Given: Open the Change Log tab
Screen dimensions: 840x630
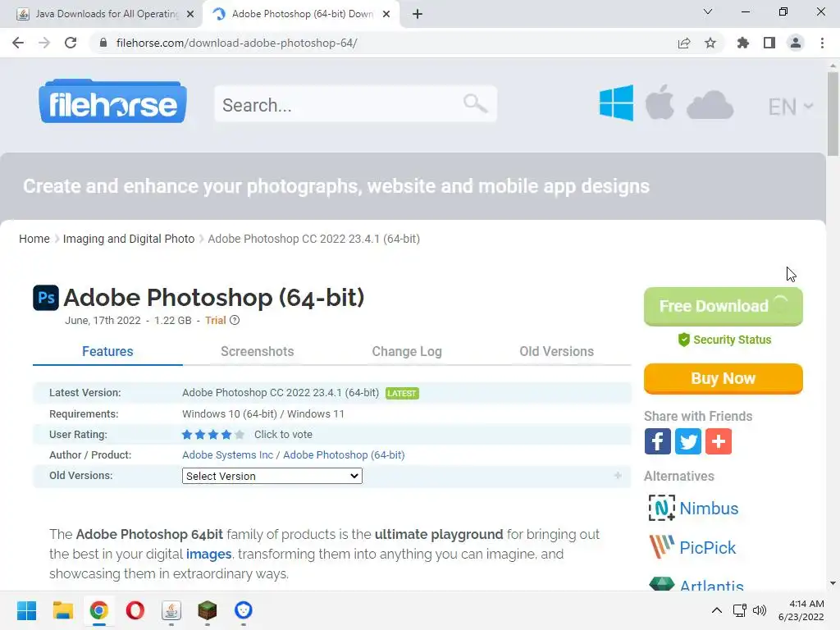Looking at the screenshot, I should (x=407, y=351).
